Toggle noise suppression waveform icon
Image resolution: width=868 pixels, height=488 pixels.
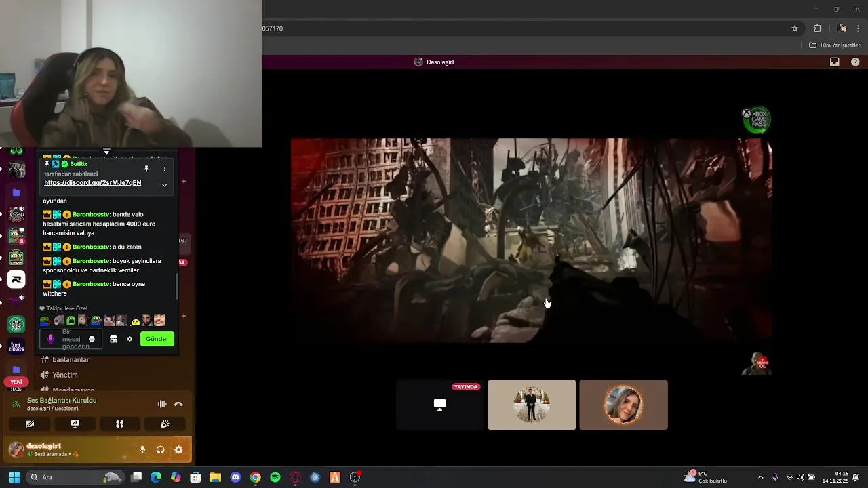click(162, 404)
